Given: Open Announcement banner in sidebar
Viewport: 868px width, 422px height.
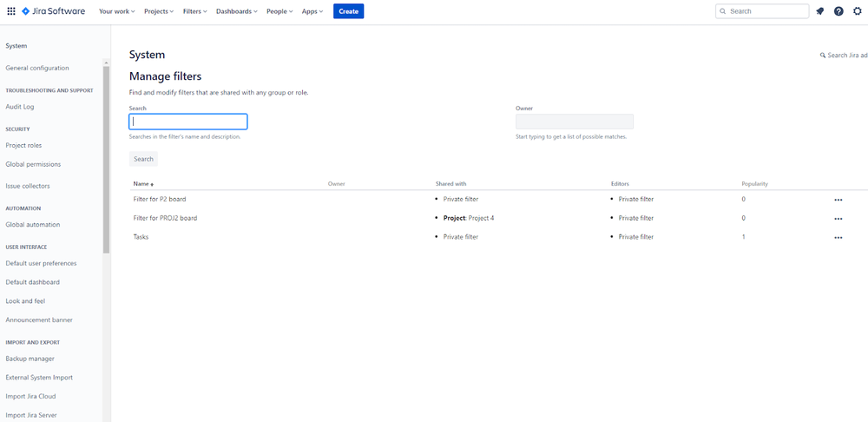Looking at the screenshot, I should (x=39, y=320).
